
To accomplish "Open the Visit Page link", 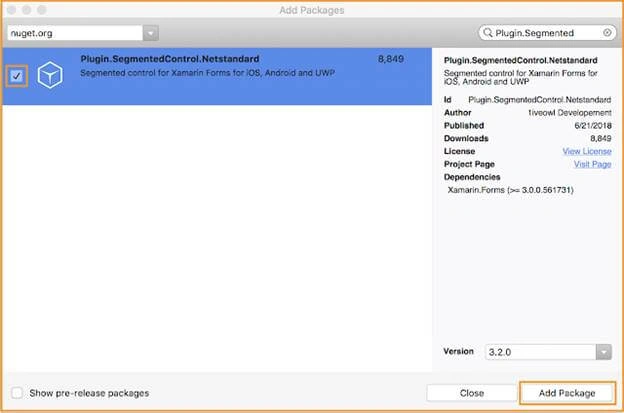I will point(592,164).
